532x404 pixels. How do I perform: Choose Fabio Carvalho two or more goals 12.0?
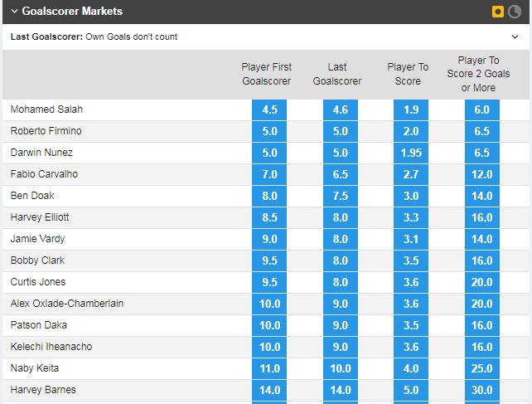coord(482,174)
